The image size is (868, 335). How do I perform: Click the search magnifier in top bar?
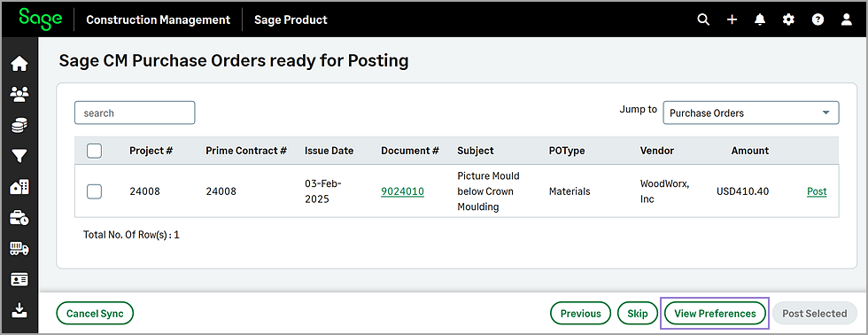(x=703, y=19)
